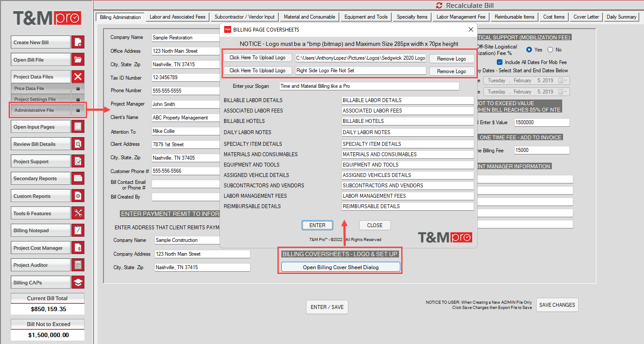Click the Review Bill Details magnifier icon
Screen dimensions: 644x344
point(78,144)
